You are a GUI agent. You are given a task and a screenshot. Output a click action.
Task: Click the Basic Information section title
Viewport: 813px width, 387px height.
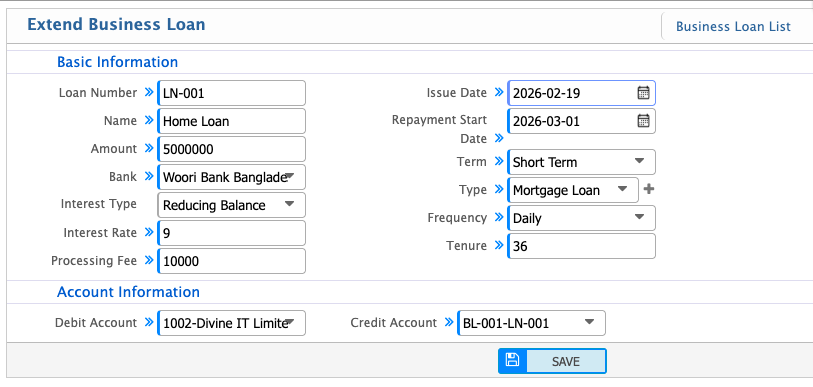point(117,62)
